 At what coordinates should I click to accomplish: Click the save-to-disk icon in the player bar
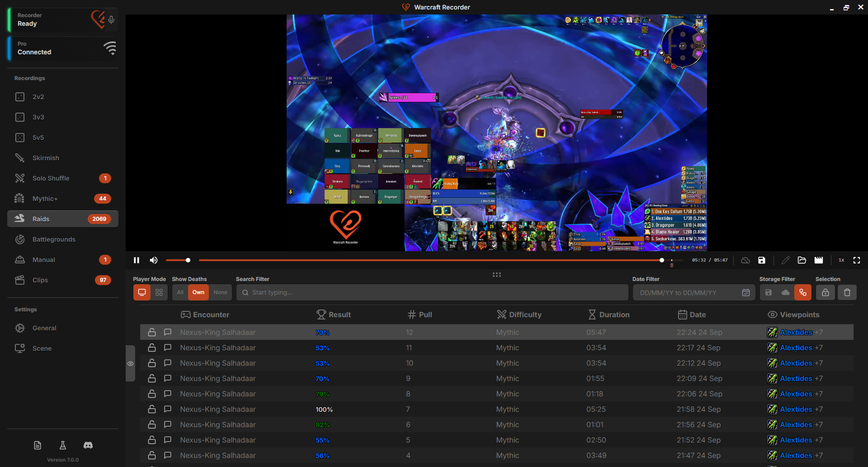tap(762, 260)
